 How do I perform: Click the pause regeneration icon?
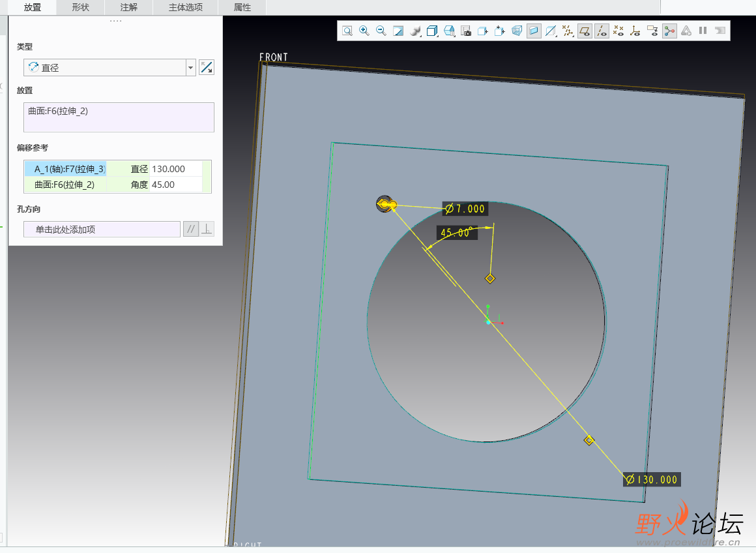pos(703,31)
